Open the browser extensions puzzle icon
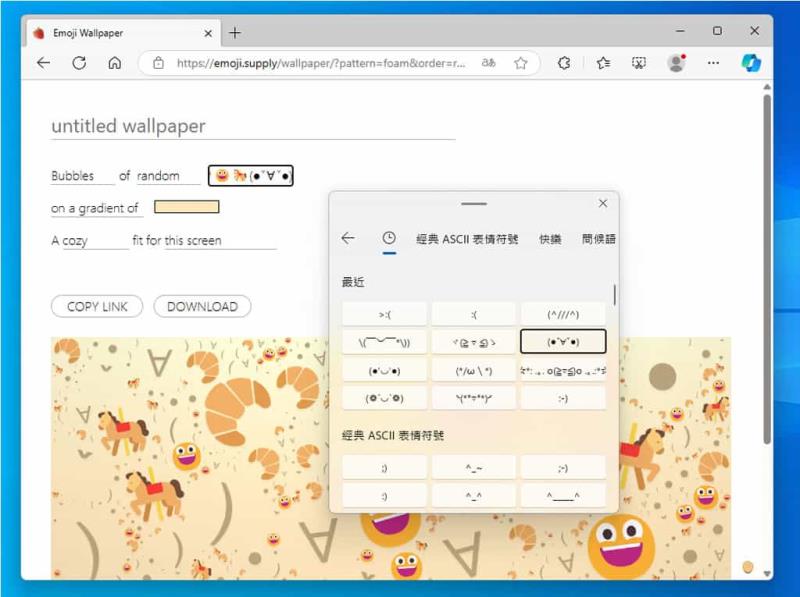800x597 pixels. [x=564, y=63]
